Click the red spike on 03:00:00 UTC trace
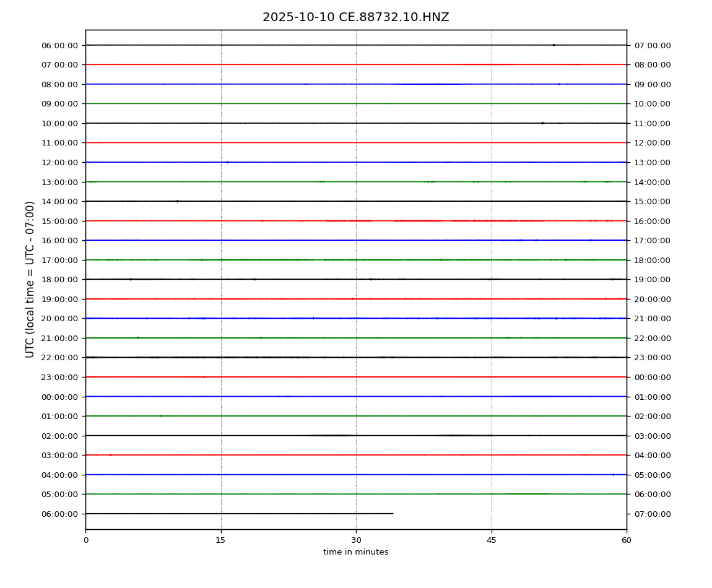This screenshot has height=588, width=712. [x=110, y=455]
